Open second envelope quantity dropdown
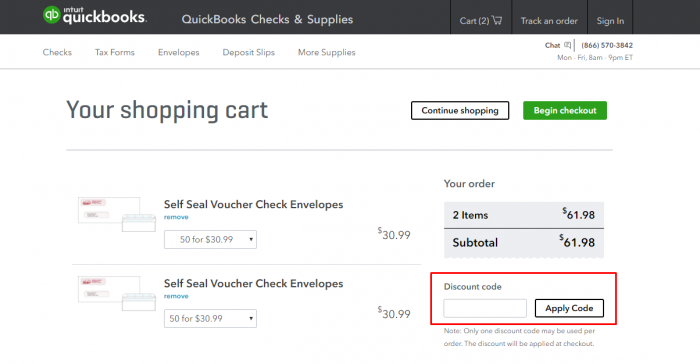 click(210, 318)
